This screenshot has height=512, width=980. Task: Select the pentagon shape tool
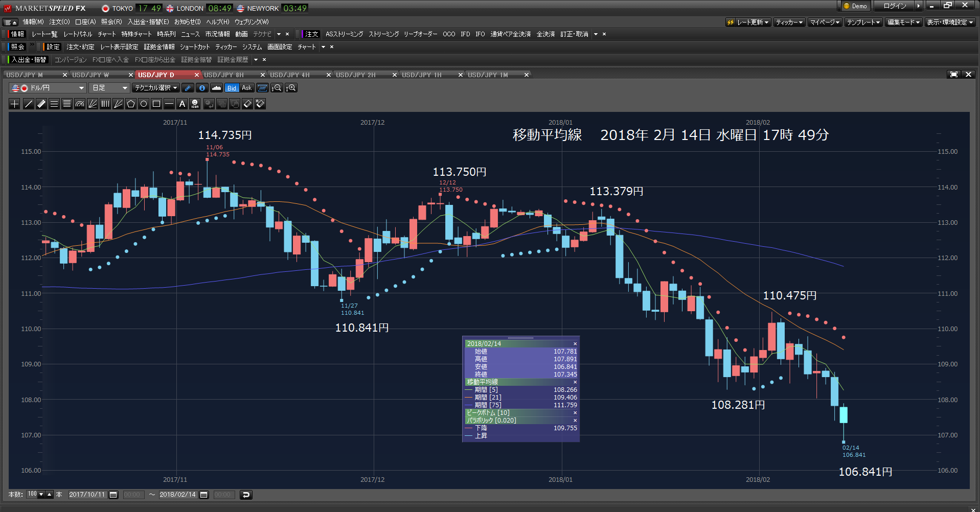coord(131,104)
